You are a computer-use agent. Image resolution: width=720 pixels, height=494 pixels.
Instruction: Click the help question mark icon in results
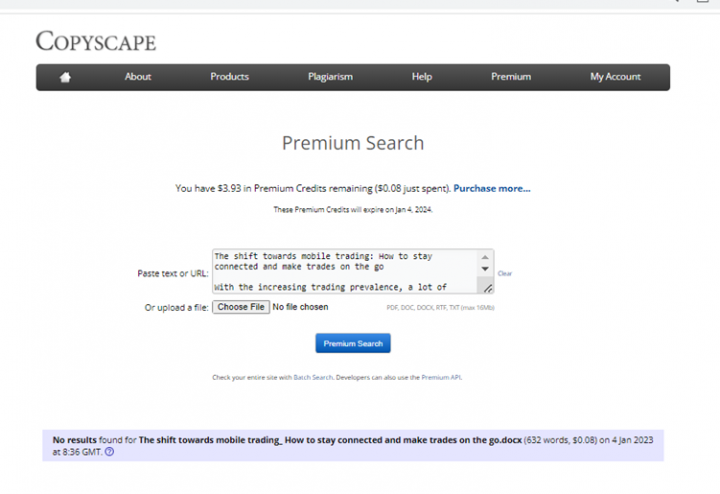[109, 452]
